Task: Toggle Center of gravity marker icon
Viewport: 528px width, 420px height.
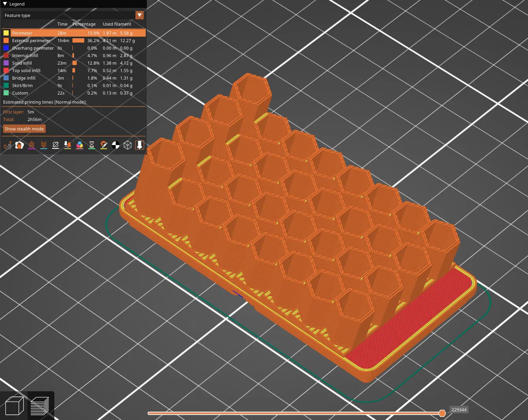Action: (116, 145)
